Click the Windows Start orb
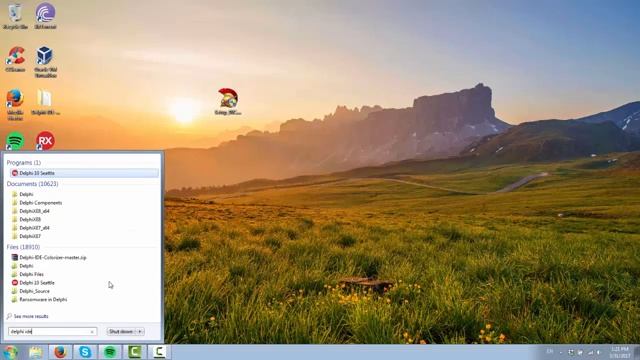This screenshot has width=640, height=360. click(10, 352)
